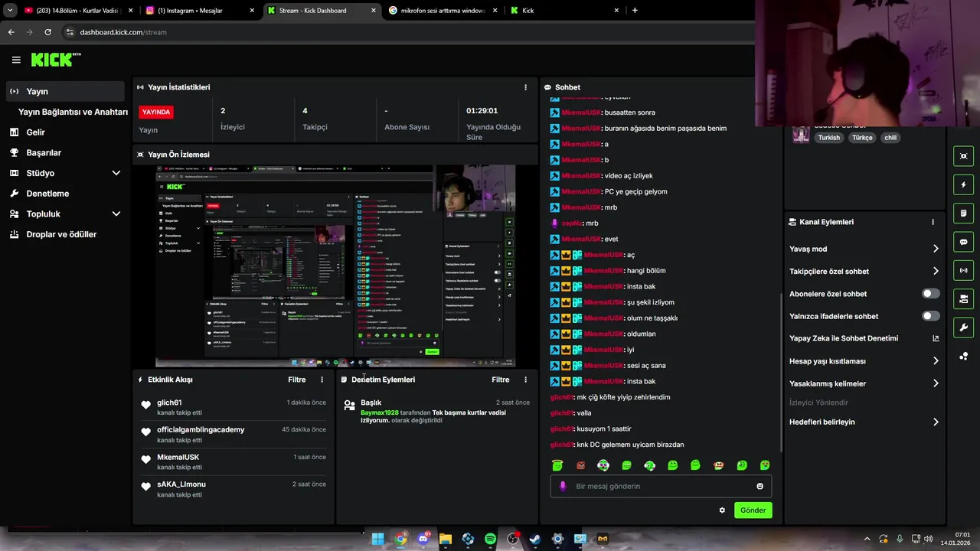Viewport: 980px width, 551px height.
Task: Click the 01:29:01 stream duration value
Action: (x=482, y=111)
